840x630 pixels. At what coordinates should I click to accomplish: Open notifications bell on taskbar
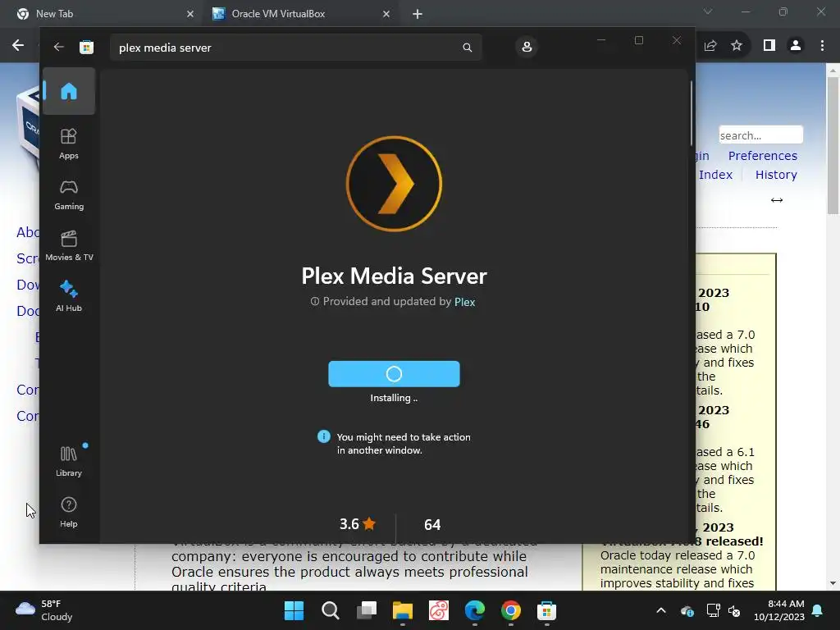[x=818, y=610]
